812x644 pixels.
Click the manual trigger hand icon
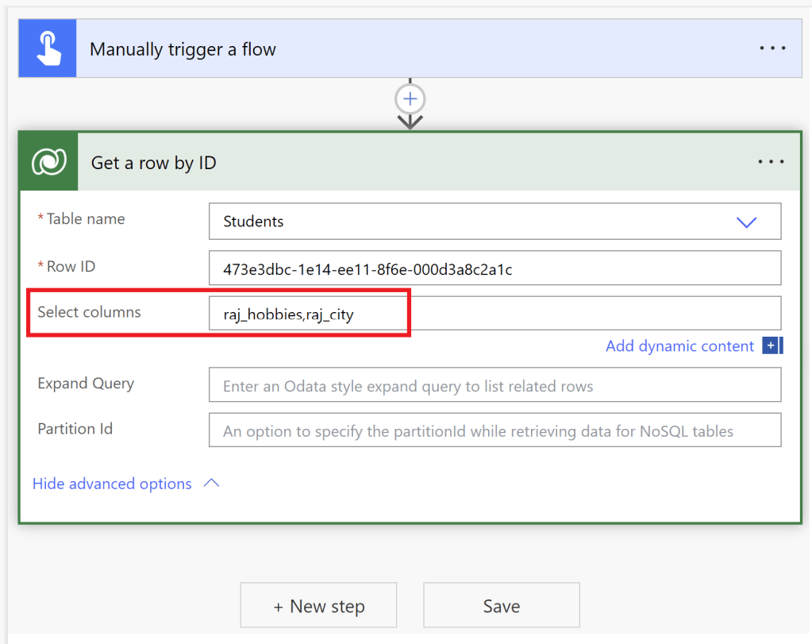coord(47,49)
